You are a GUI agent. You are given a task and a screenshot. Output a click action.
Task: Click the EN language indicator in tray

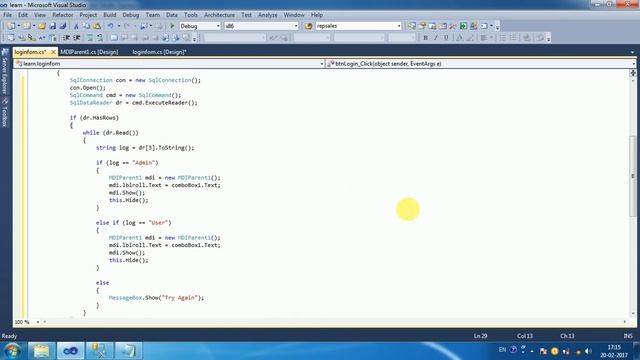pos(502,350)
